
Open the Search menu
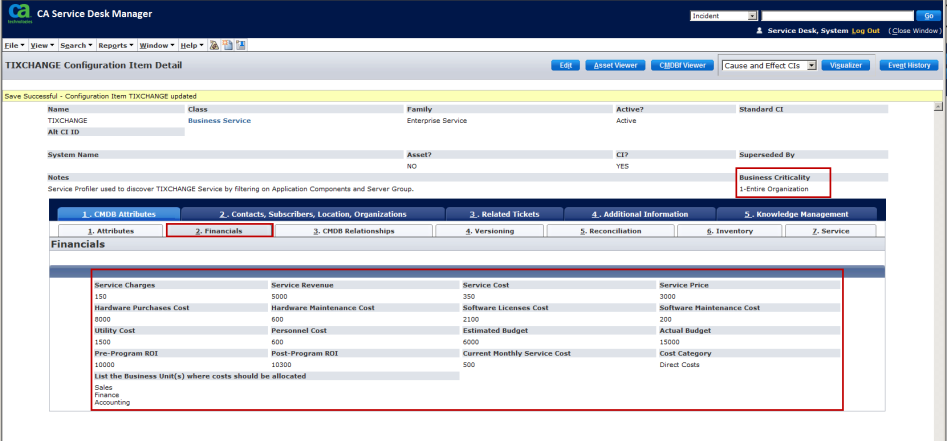(76, 45)
